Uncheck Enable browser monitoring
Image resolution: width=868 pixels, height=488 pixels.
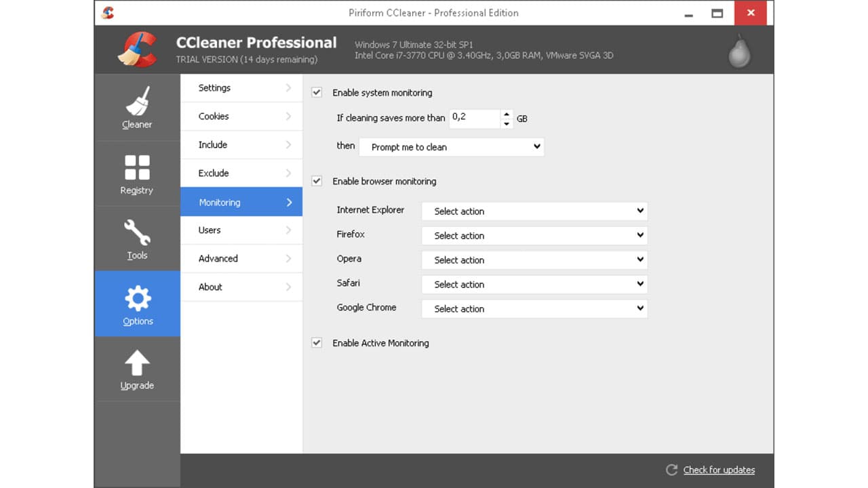pos(316,181)
